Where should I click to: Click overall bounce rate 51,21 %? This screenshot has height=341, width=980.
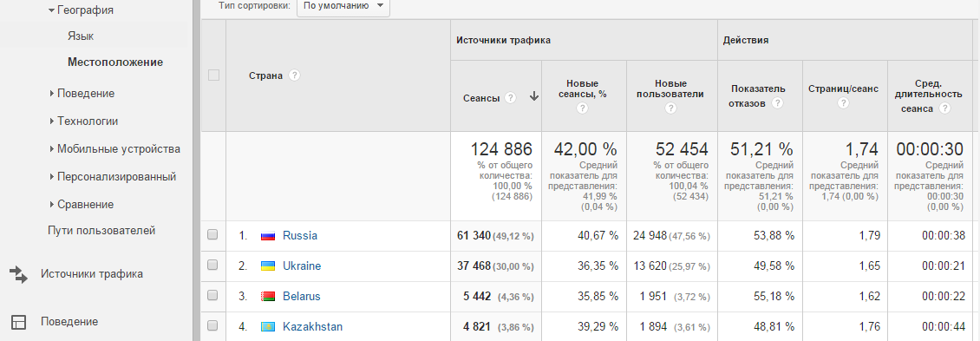(x=761, y=149)
